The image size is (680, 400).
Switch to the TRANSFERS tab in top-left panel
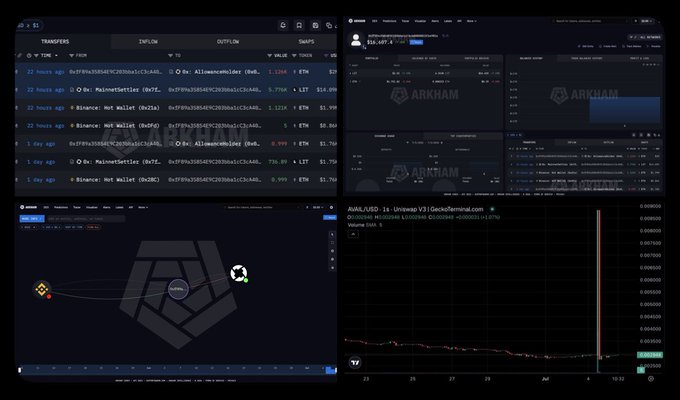click(55, 42)
